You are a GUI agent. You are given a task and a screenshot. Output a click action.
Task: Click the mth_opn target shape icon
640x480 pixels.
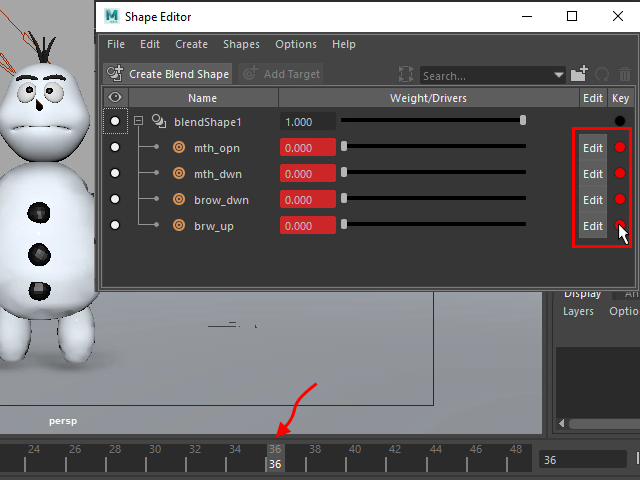(x=179, y=148)
